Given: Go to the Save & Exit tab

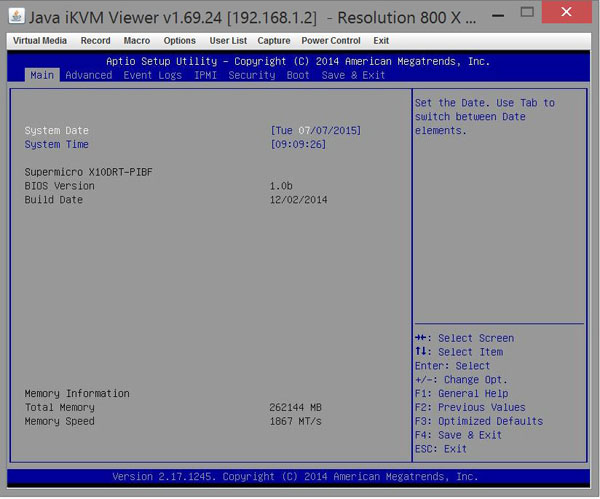Looking at the screenshot, I should pyautogui.click(x=353, y=75).
